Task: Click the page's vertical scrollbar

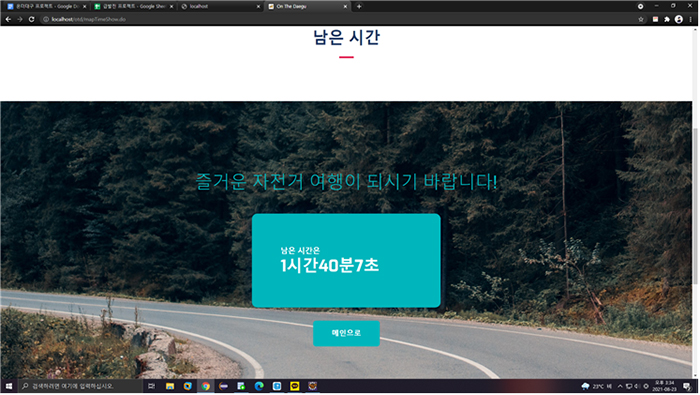Action: [695, 205]
